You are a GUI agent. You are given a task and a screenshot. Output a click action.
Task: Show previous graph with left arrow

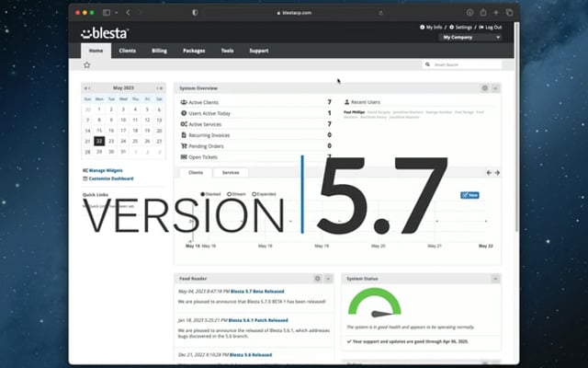489,173
